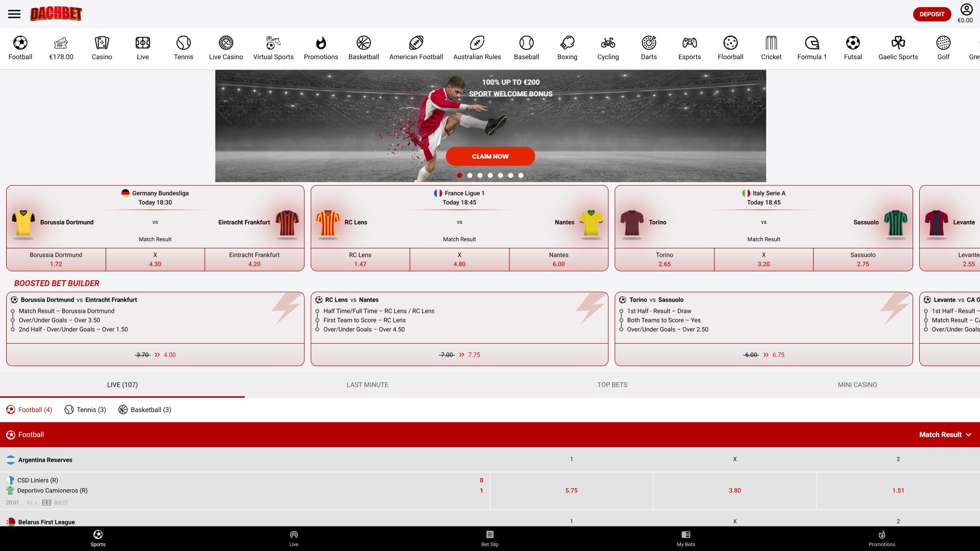Filter live events by Tennis (3)

[x=85, y=410]
